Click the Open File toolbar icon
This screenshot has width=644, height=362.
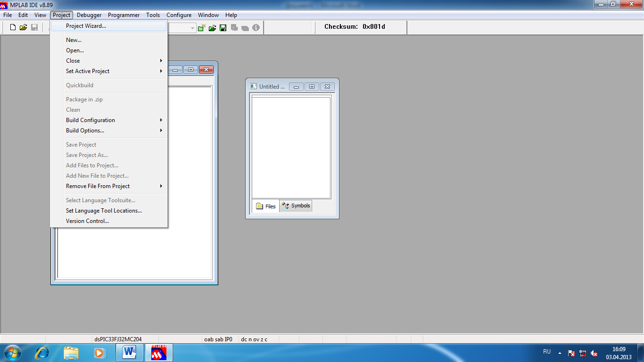[x=24, y=28]
